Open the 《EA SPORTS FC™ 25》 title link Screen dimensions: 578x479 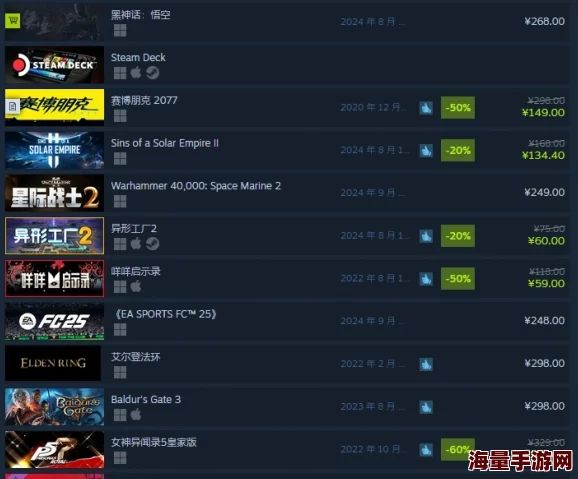(165, 314)
